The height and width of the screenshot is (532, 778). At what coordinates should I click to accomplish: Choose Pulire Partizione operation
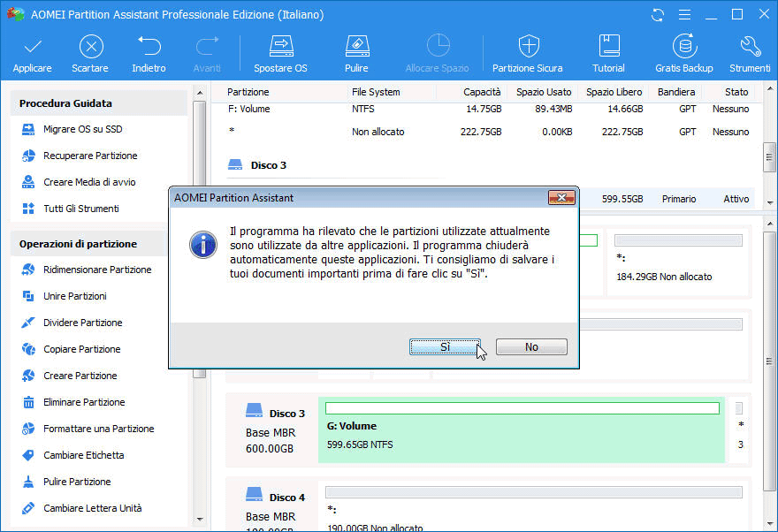66,482
